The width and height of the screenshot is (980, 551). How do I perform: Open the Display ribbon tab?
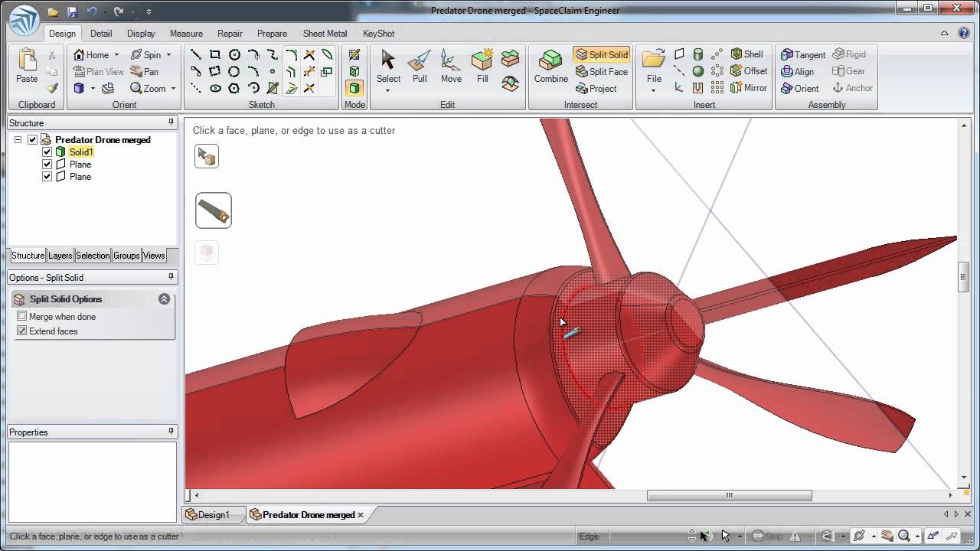tap(141, 33)
